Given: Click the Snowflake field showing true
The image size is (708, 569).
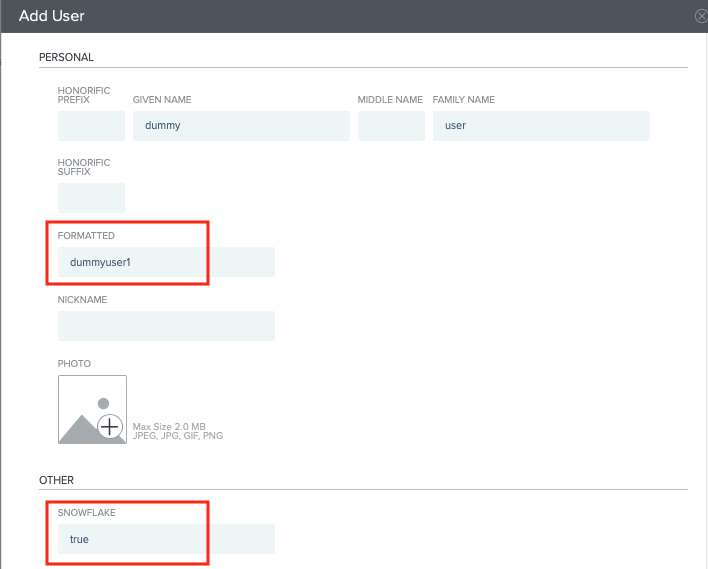Looking at the screenshot, I should click(166, 539).
